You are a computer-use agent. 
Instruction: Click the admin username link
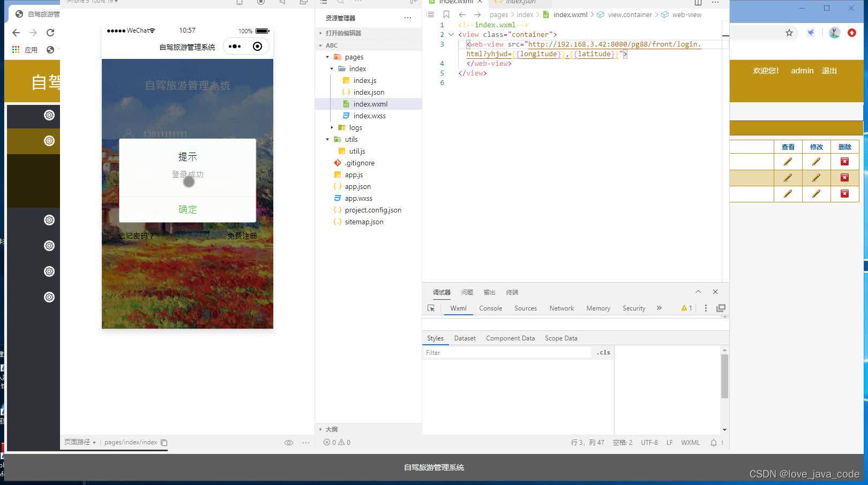tap(802, 71)
